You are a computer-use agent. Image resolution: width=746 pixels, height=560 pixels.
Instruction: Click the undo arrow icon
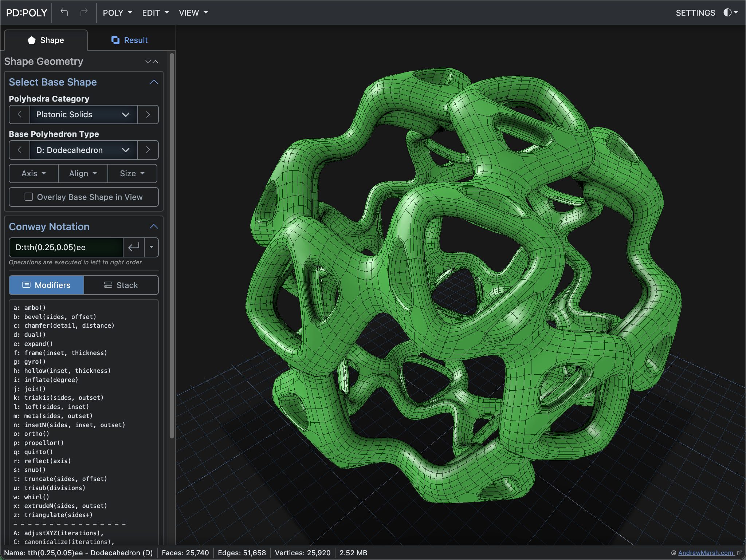click(x=64, y=12)
